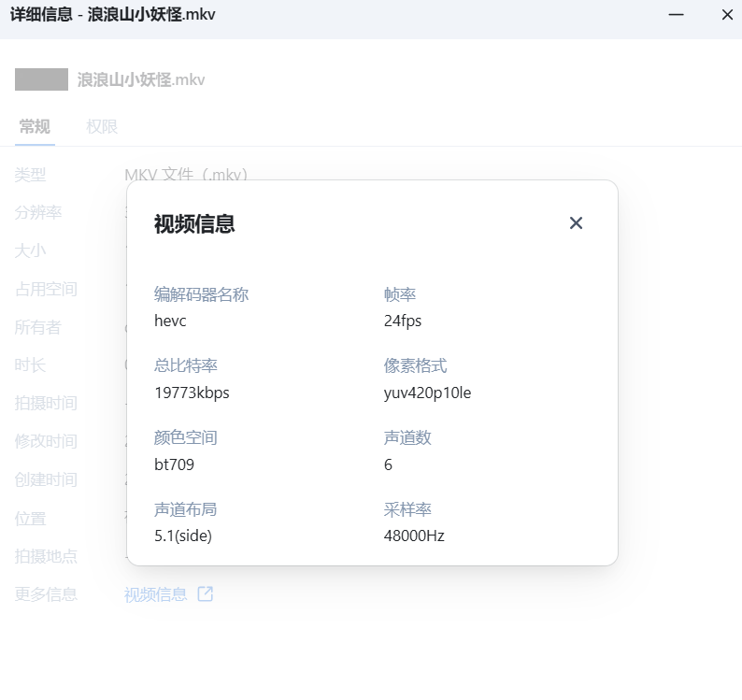
Task: Click the 声道数 label
Action: point(407,437)
